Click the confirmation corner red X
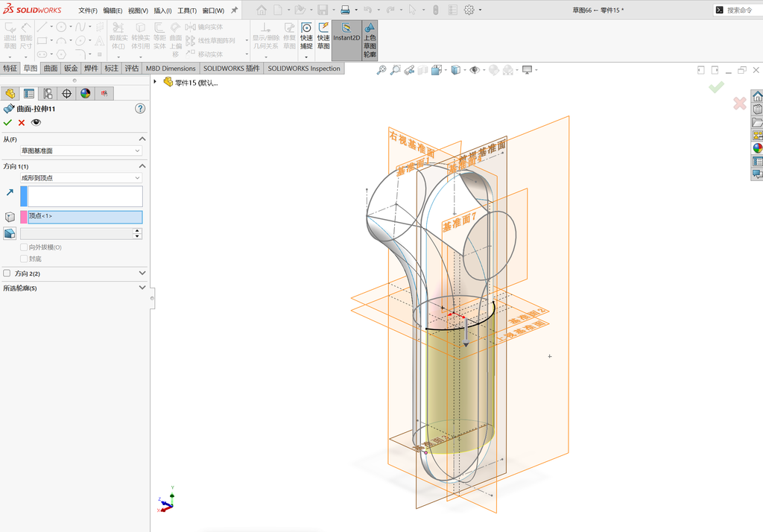Screen dimensions: 763x532 click(x=740, y=103)
